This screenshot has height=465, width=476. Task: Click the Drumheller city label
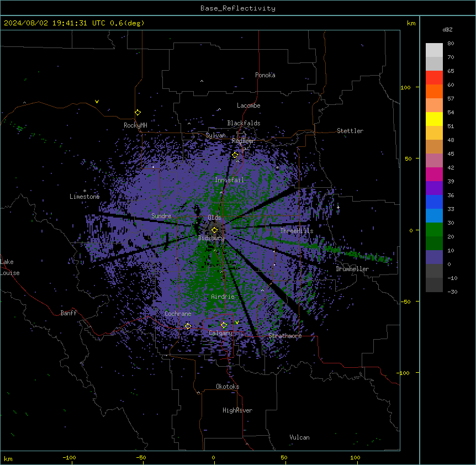point(352,269)
